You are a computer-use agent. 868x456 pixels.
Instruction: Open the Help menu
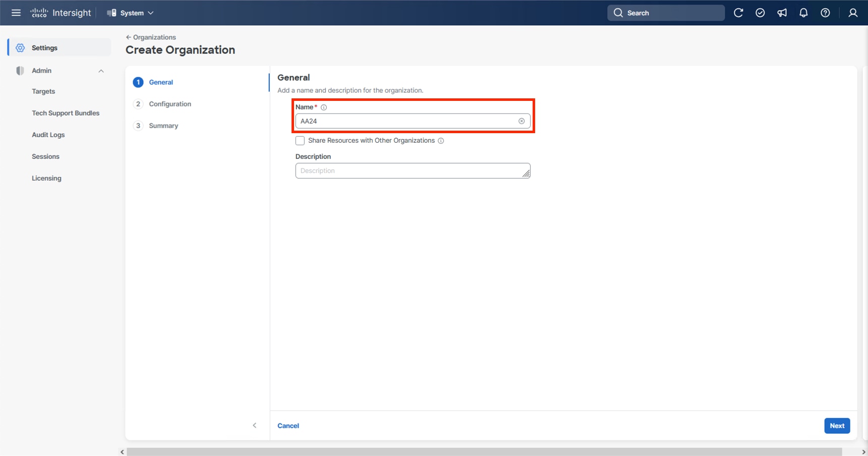(x=825, y=13)
